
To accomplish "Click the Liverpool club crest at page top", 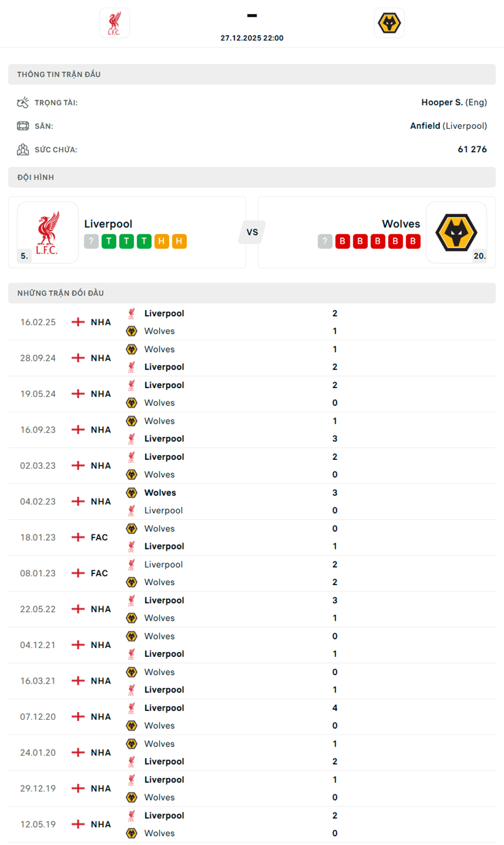I will (x=114, y=23).
